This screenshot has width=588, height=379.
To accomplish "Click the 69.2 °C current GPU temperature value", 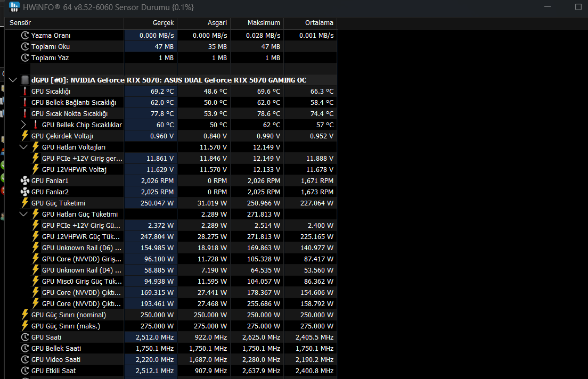I will [162, 91].
